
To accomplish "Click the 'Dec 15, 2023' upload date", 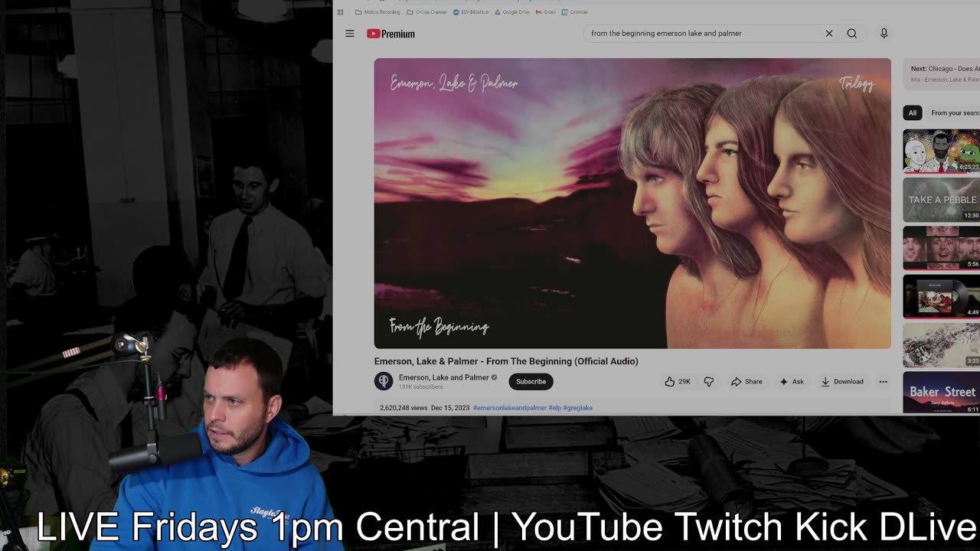I will 450,408.
